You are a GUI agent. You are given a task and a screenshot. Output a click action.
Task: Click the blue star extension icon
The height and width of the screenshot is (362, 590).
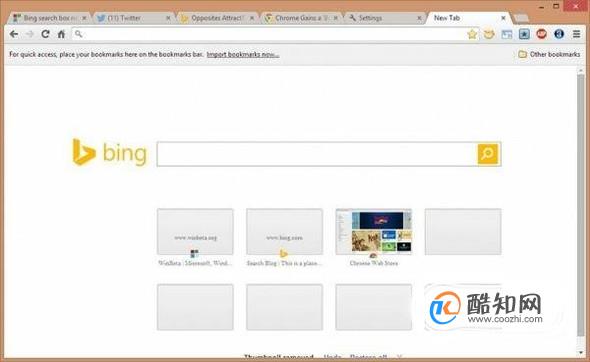[524, 34]
